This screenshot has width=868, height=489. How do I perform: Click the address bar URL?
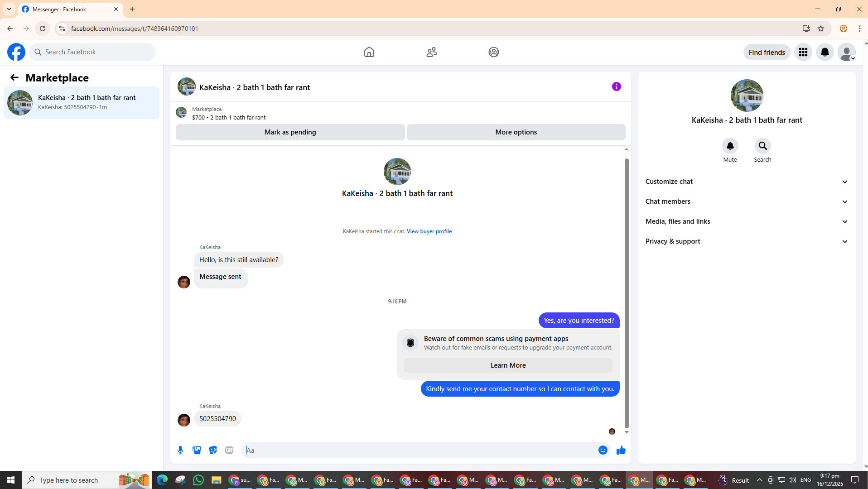135,29
